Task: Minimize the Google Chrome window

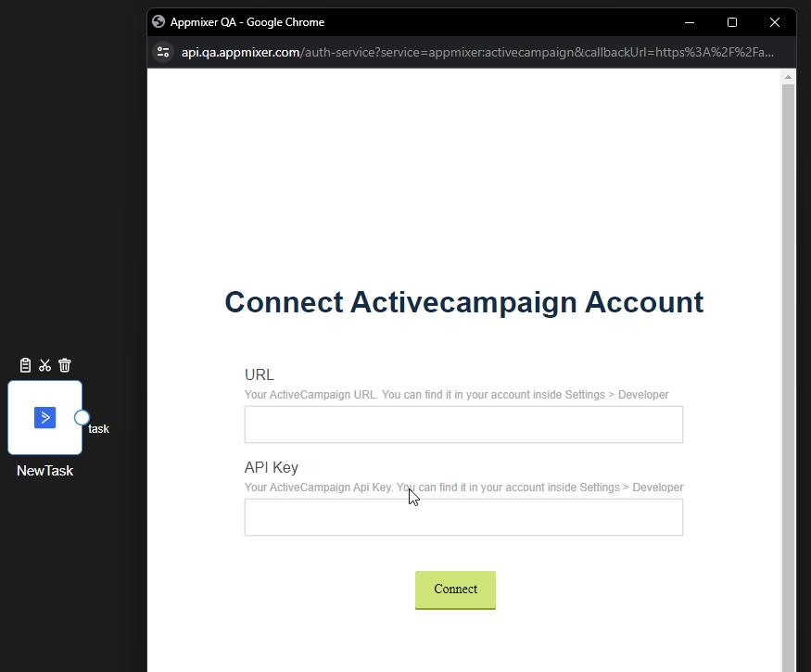Action: [x=690, y=21]
